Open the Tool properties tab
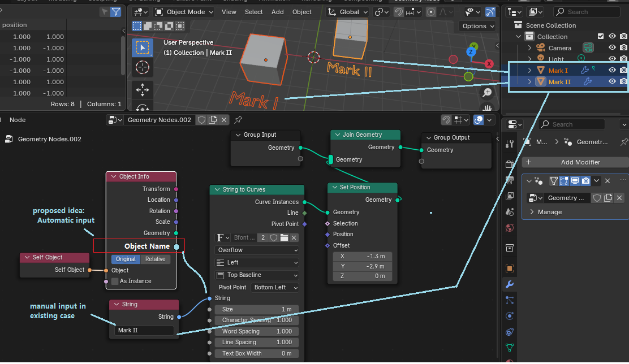 pyautogui.click(x=510, y=144)
